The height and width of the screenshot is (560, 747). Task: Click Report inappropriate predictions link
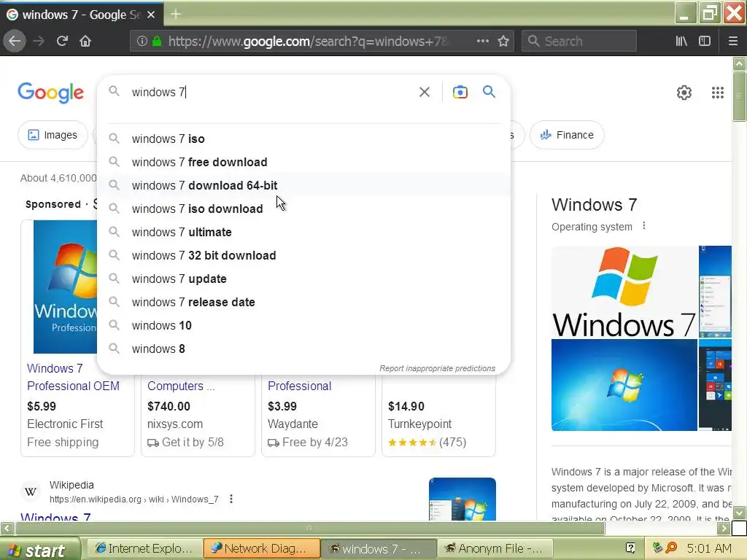click(x=438, y=368)
